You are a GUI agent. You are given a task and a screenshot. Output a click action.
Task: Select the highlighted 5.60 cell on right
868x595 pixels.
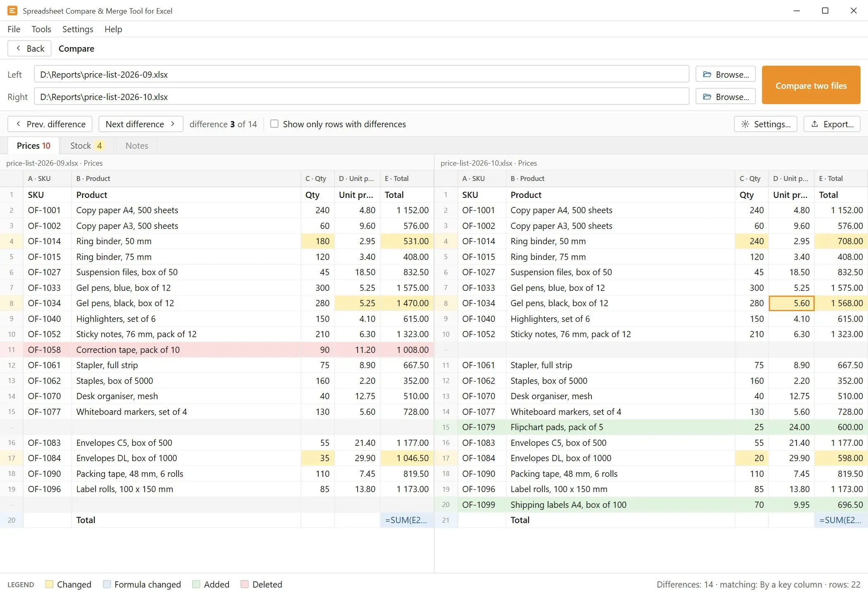792,303
